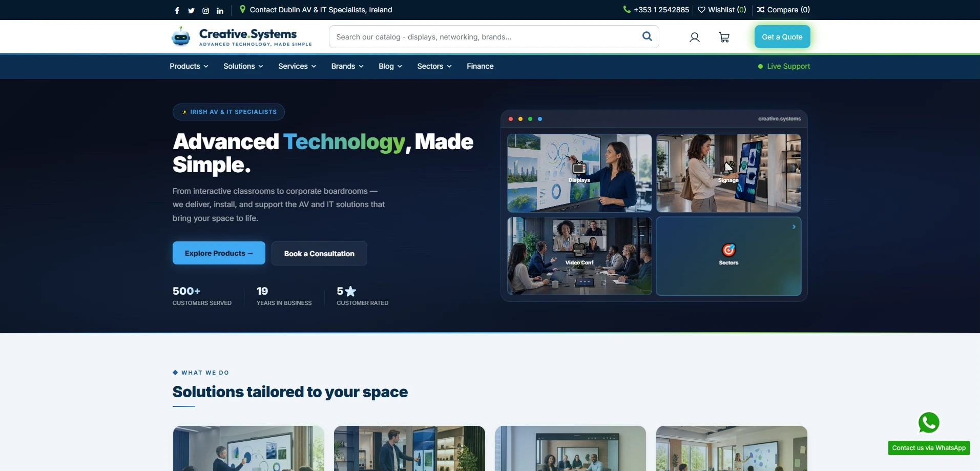This screenshot has width=980, height=471.
Task: Open the Displays image tile
Action: [579, 173]
